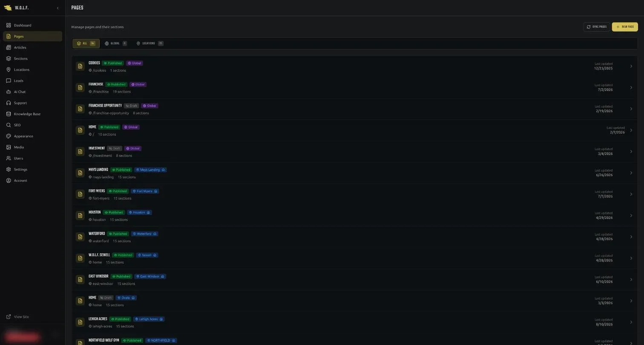
Task: Click the Waterford page title
Action: pyautogui.click(x=97, y=234)
